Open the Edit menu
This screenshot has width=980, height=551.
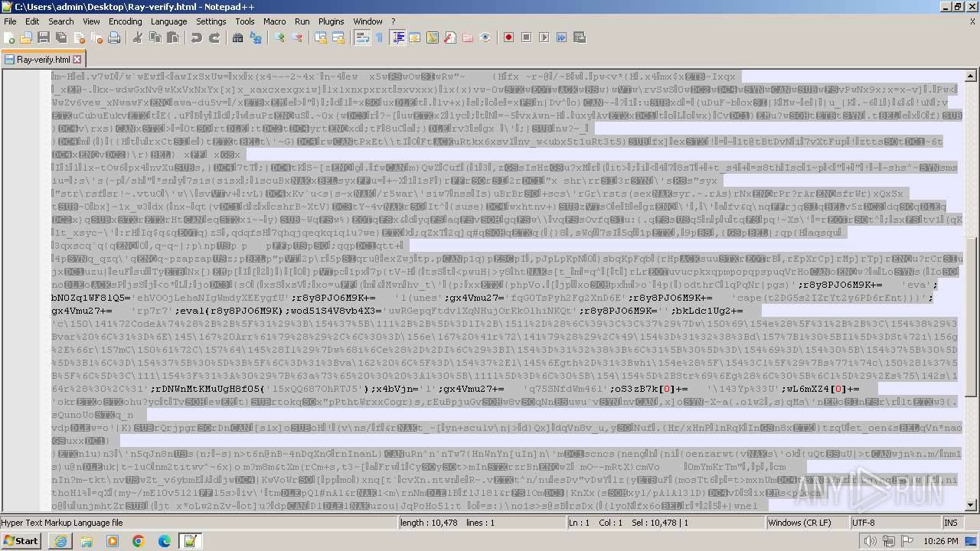tap(31, 21)
